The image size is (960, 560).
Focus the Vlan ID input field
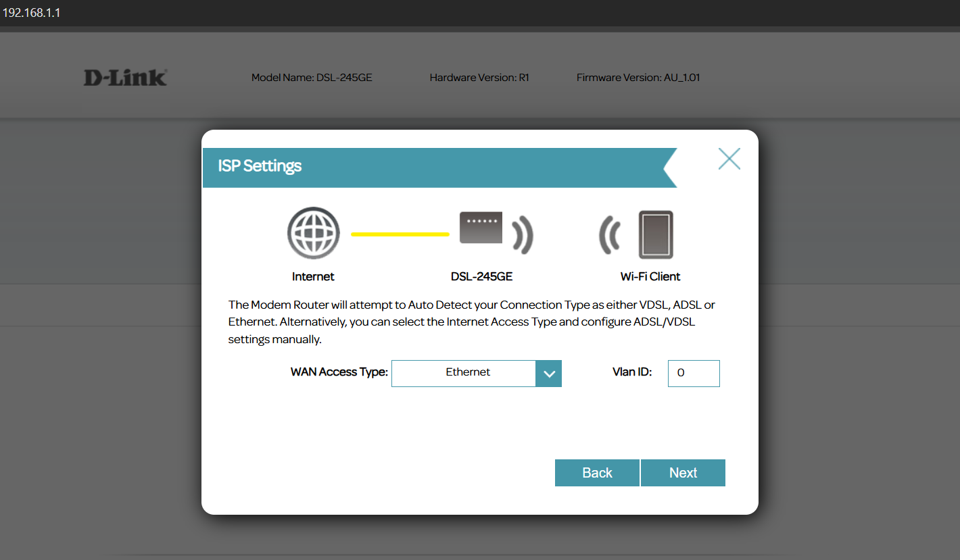(x=694, y=374)
